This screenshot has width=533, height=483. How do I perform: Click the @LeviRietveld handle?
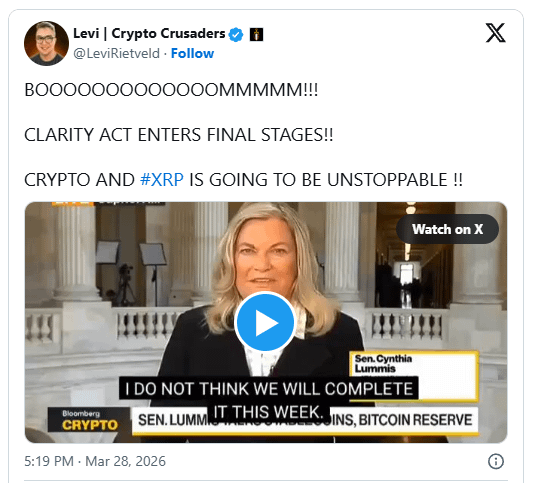click(x=117, y=54)
